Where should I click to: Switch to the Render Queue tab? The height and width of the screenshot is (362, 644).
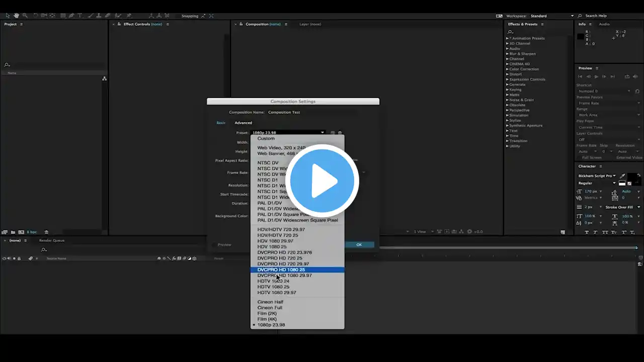tap(52, 240)
